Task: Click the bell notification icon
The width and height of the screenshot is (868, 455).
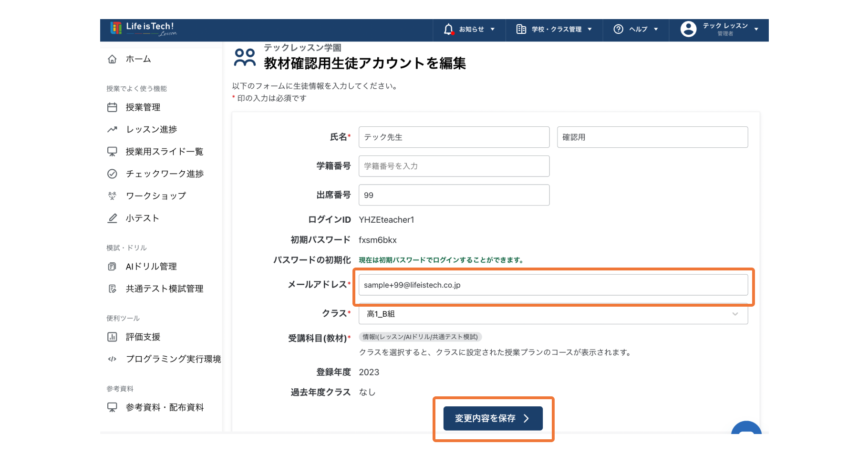Action: [448, 30]
